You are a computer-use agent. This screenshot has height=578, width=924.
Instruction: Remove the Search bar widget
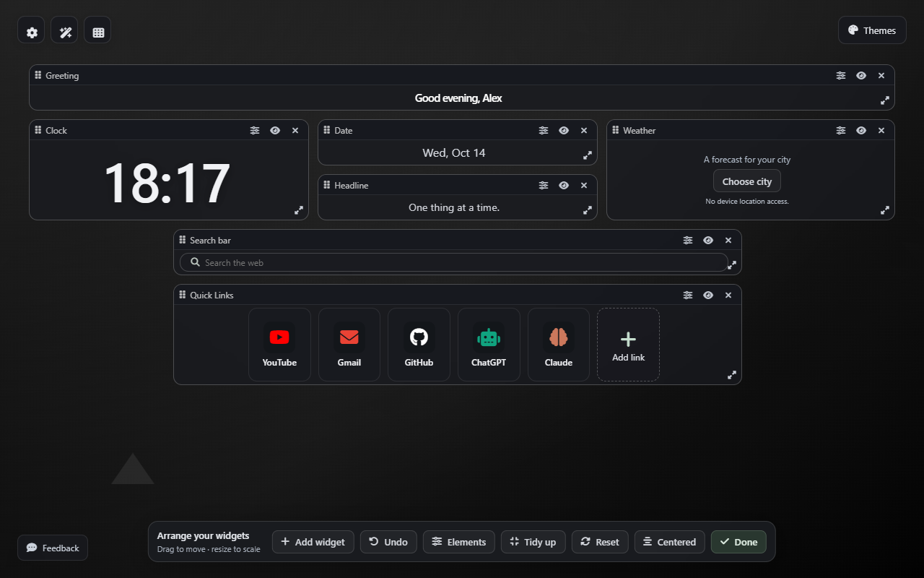click(x=728, y=240)
